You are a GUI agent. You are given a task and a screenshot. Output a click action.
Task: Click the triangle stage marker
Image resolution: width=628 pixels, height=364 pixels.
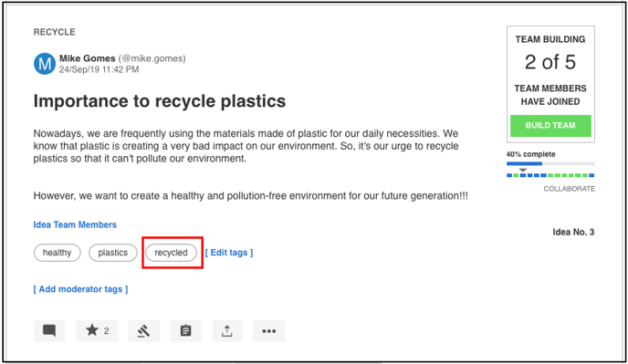pos(523,171)
